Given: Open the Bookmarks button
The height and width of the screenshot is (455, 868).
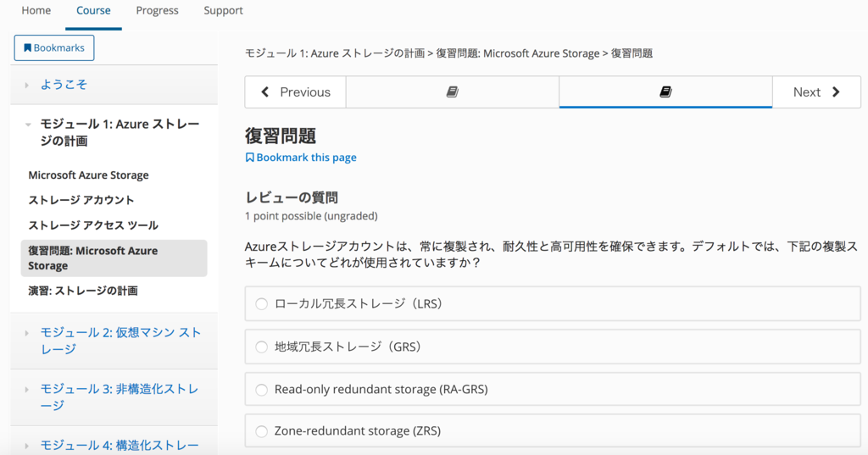Looking at the screenshot, I should (54, 48).
